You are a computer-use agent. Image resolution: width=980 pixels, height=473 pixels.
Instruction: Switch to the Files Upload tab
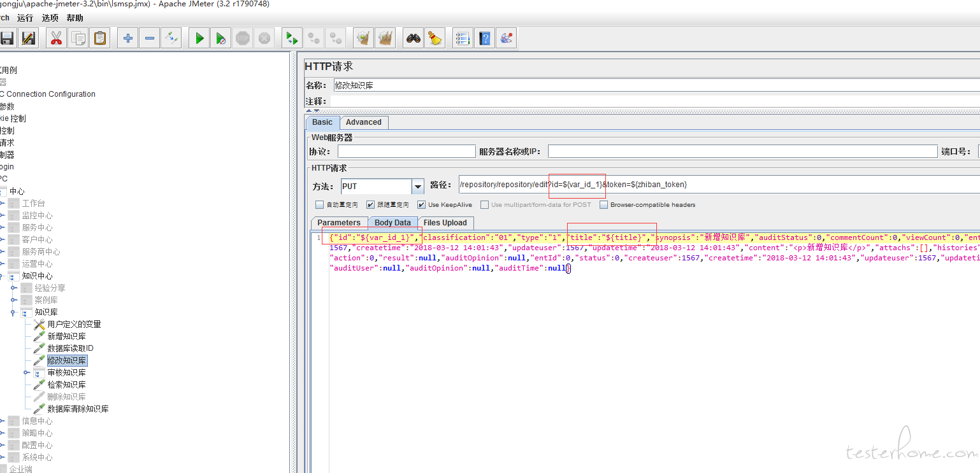tap(445, 223)
